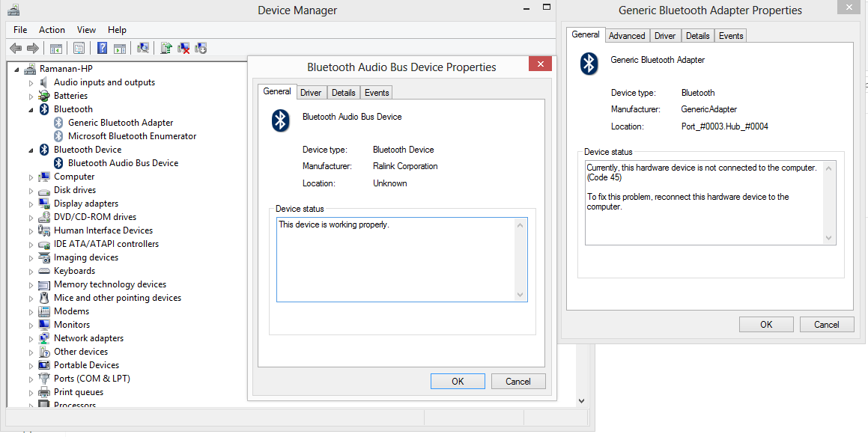Toggle the Show/Hide Console Tree toolbar icon

tap(56, 48)
